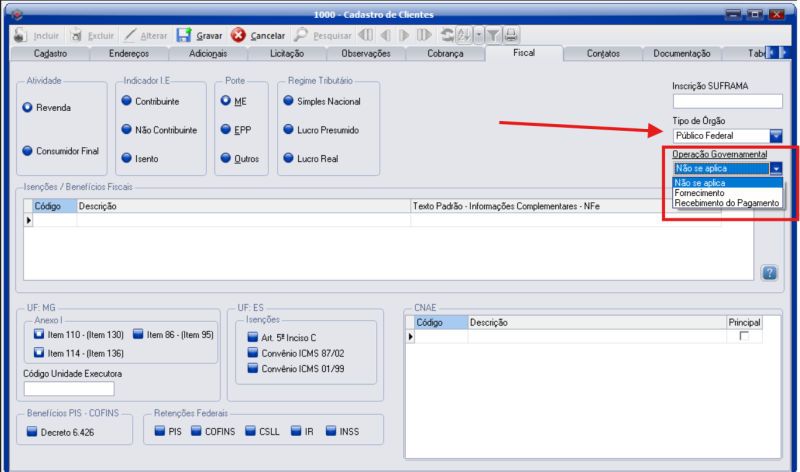Choose Simples Nacional tax regime
This screenshot has height=472, width=800.
pos(288,101)
